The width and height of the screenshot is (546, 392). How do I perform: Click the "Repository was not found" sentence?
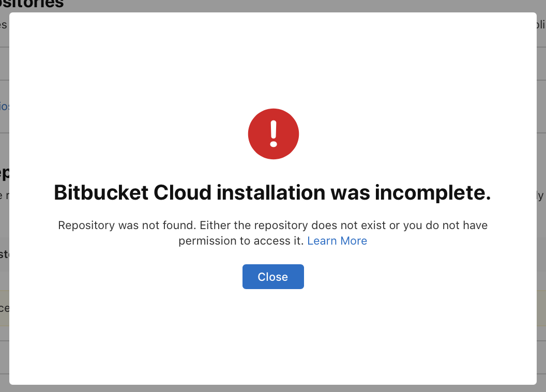(126, 225)
